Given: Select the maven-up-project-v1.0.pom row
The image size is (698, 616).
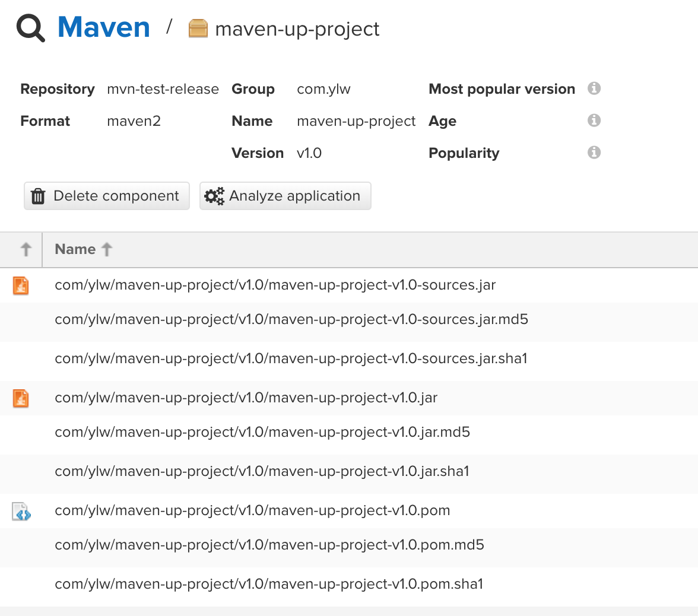Looking at the screenshot, I should [349, 511].
